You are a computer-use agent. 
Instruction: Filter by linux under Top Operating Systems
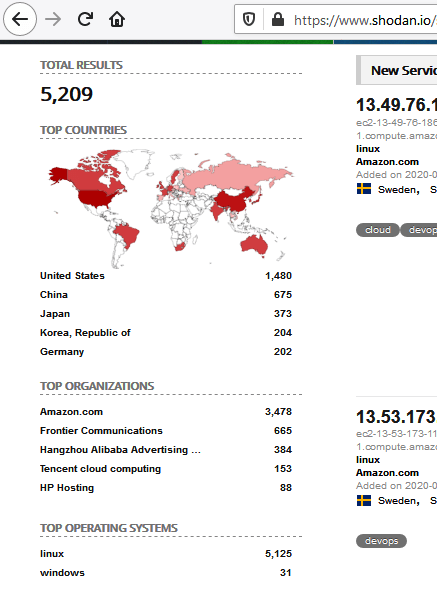52,554
